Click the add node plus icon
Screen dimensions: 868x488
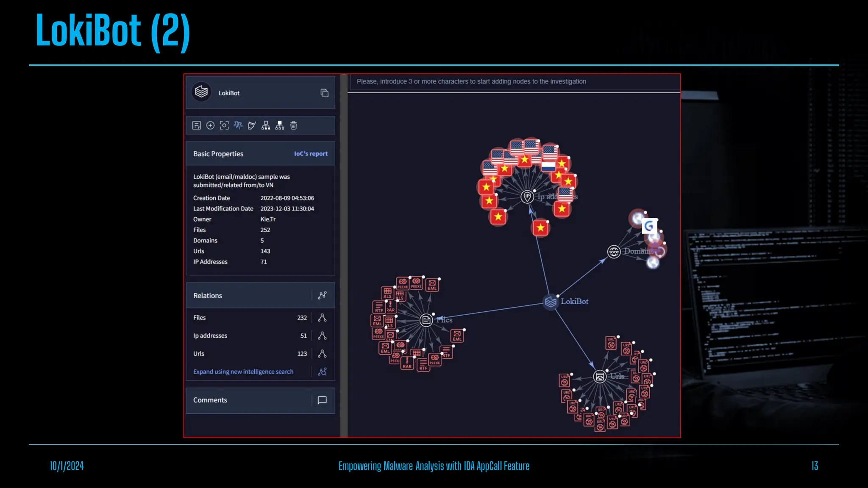(210, 125)
